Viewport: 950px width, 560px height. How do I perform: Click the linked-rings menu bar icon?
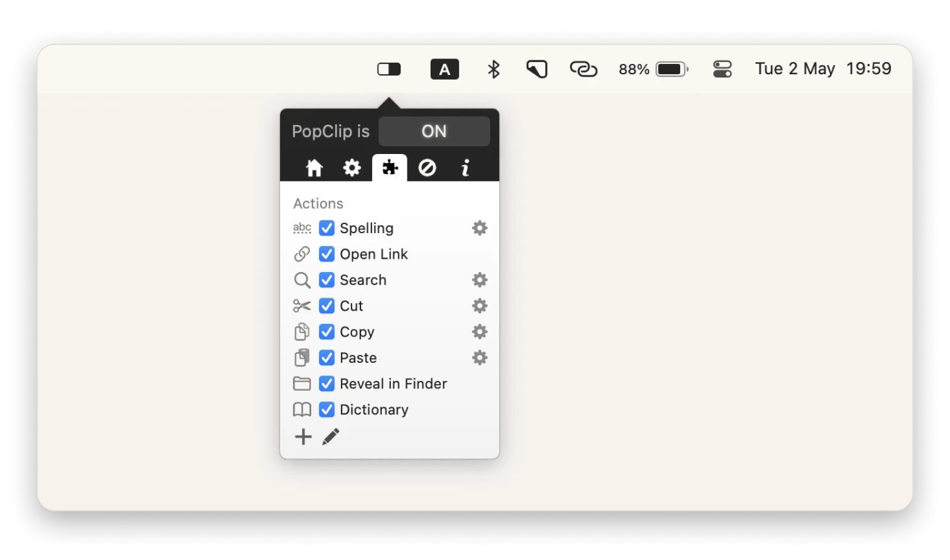(x=583, y=69)
